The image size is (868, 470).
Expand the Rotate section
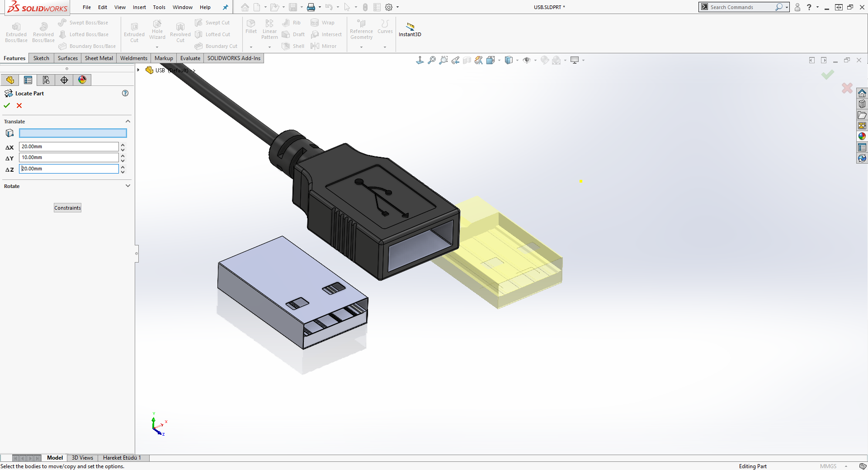tap(127, 186)
